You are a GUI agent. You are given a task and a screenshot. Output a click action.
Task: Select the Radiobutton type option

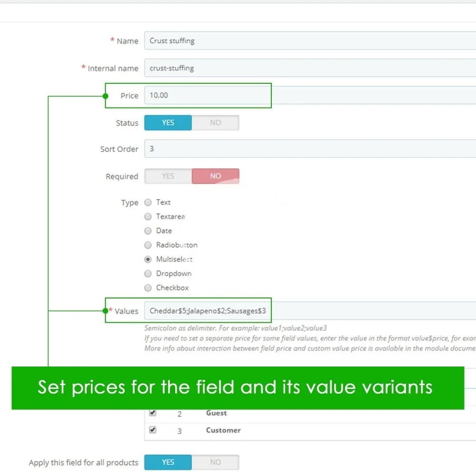coord(148,245)
